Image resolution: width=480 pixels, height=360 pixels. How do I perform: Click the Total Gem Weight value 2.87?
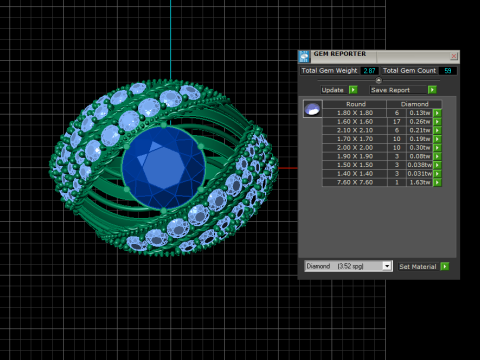click(x=369, y=71)
